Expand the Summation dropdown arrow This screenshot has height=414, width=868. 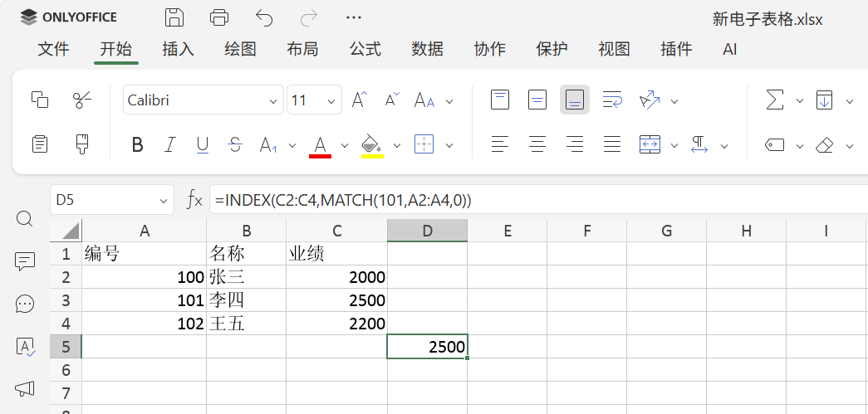pos(799,101)
